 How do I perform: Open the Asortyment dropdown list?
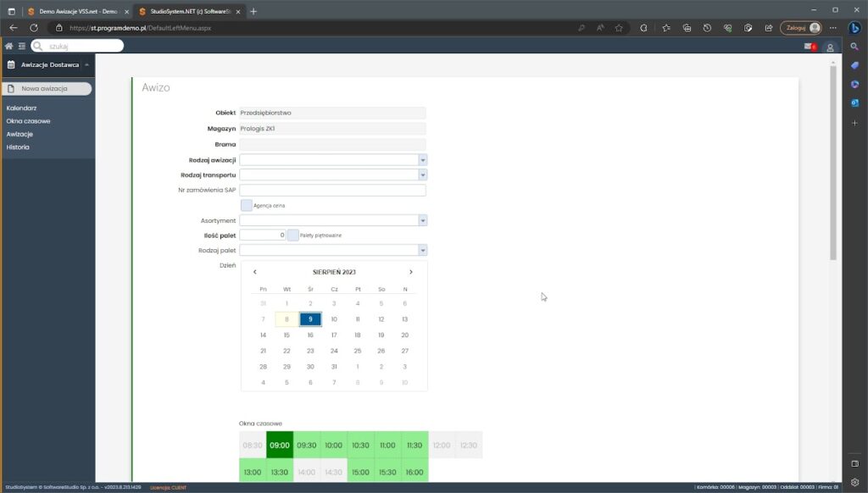coord(422,220)
